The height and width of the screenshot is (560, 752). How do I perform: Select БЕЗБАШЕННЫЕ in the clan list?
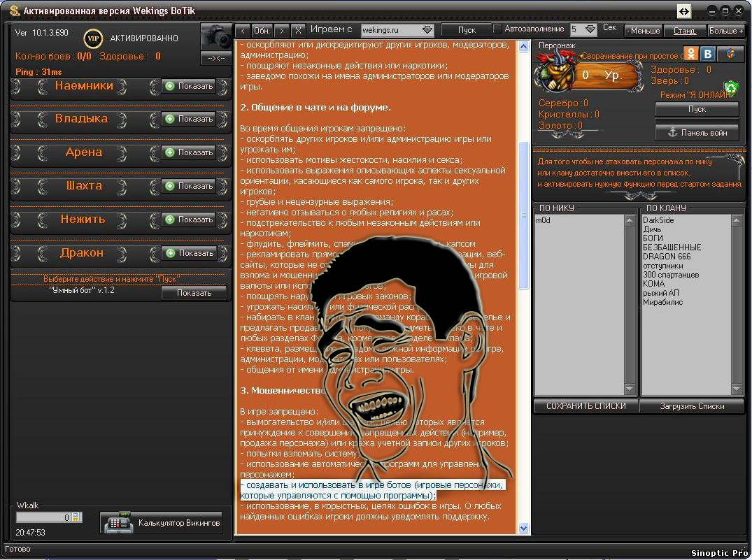[672, 247]
